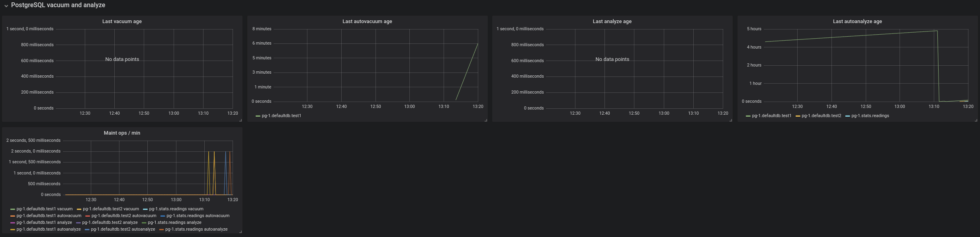
Task: Select pg-1.stats.readings autoanalyze legend label
Action: (196, 229)
